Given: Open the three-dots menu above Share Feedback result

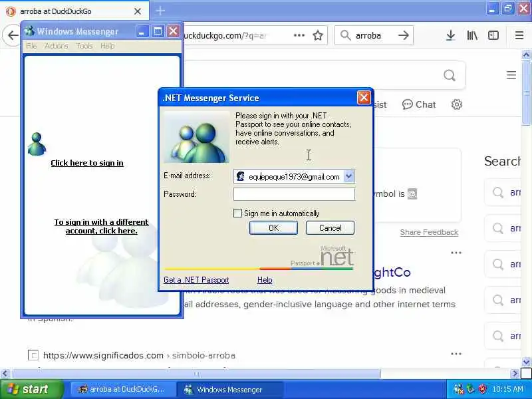Looking at the screenshot, I should (x=456, y=253).
